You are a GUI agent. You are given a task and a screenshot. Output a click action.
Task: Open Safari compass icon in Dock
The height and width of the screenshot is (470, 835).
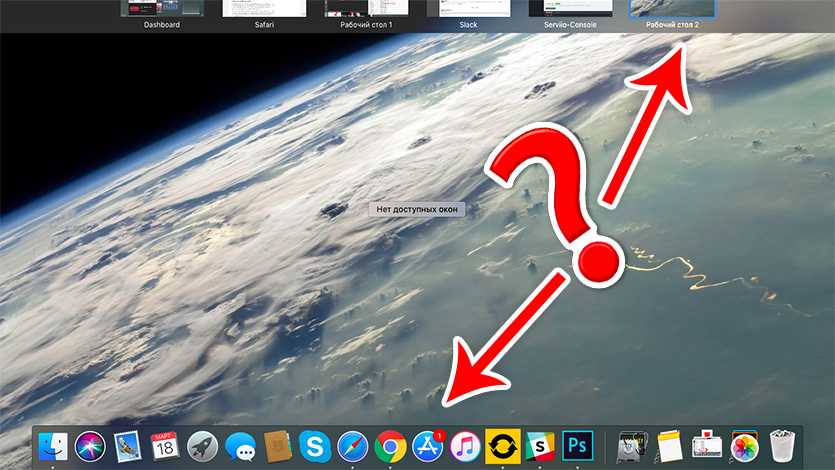click(x=352, y=446)
